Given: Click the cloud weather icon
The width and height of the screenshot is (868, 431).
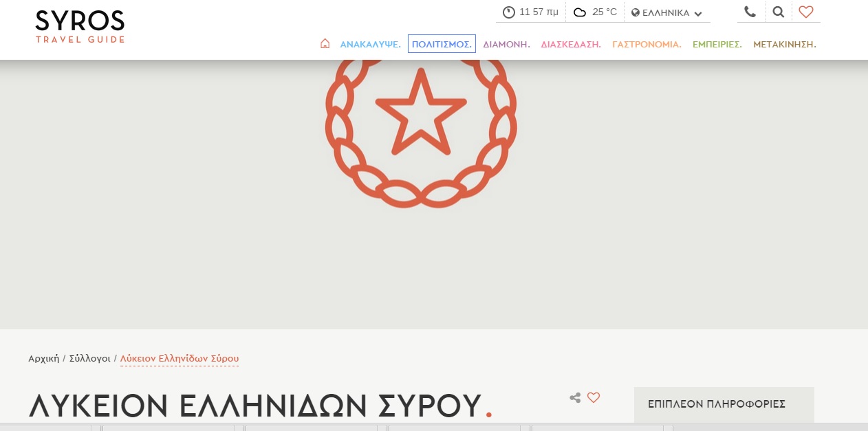Looking at the screenshot, I should tap(580, 12).
